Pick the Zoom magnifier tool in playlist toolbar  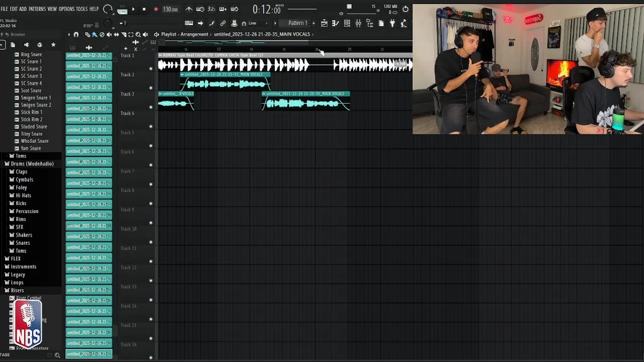tap(138, 34)
